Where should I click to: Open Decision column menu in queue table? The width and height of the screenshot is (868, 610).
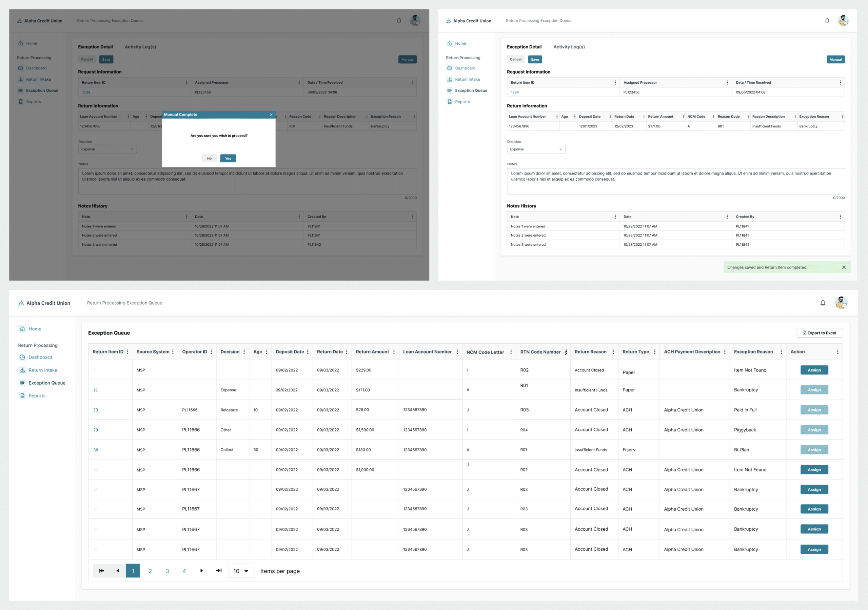tap(244, 352)
